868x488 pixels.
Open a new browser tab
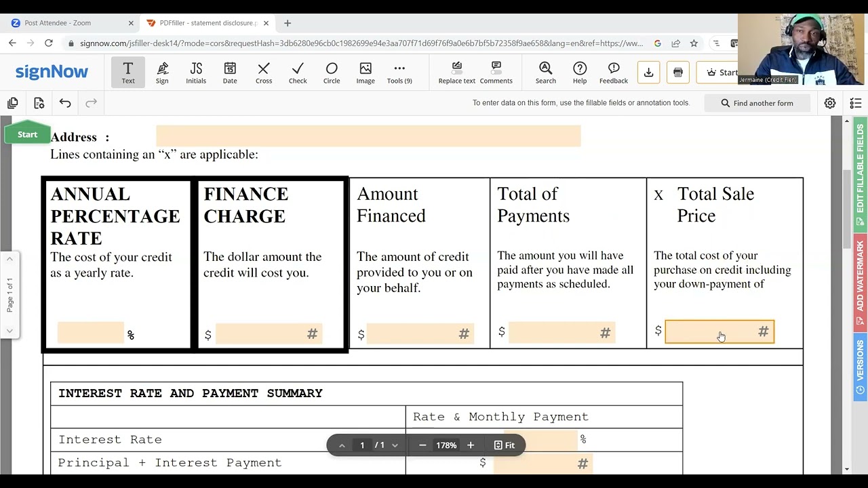[x=288, y=23]
